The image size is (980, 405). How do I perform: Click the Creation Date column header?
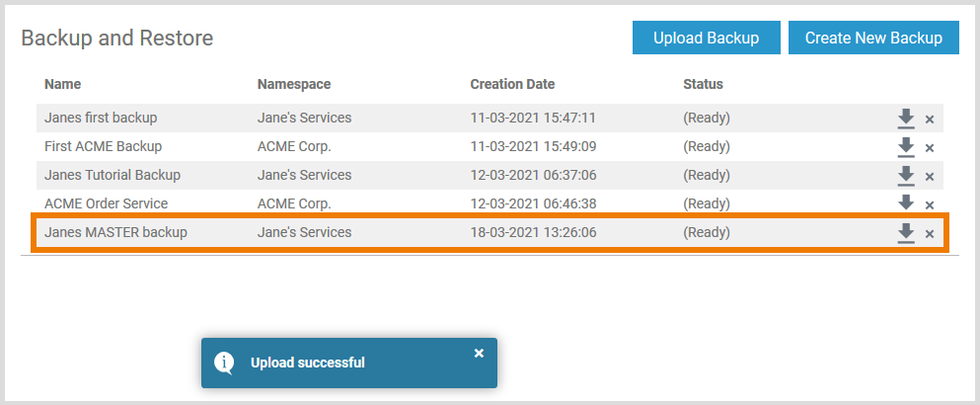[512, 84]
